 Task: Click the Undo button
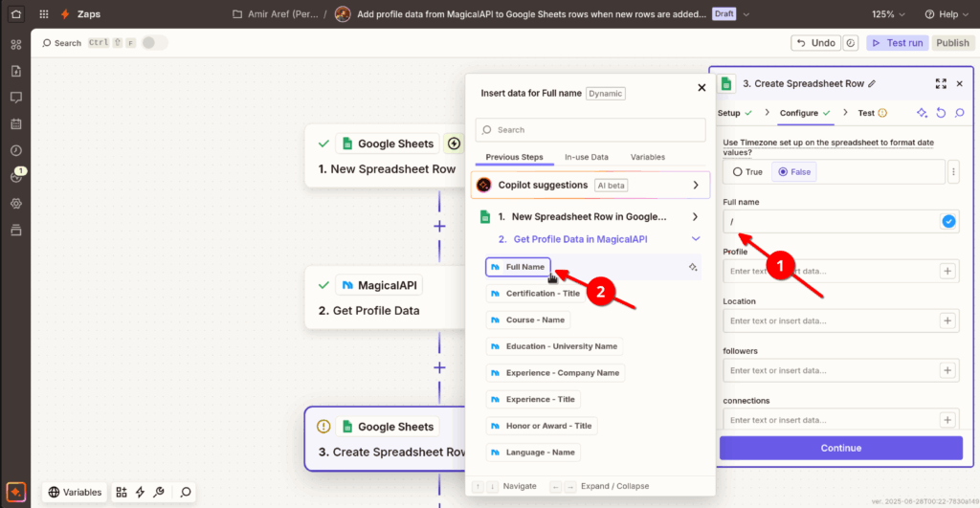tap(816, 43)
